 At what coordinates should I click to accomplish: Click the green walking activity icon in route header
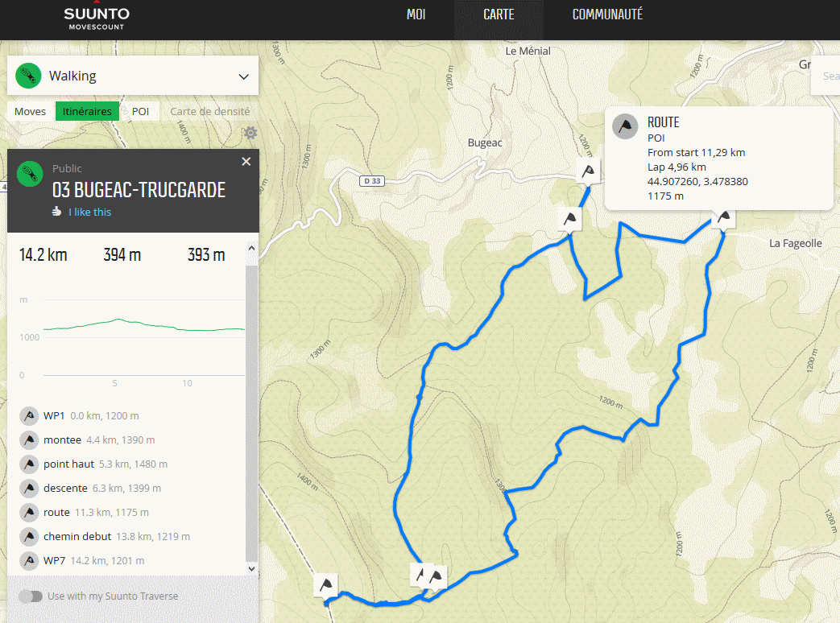pyautogui.click(x=30, y=173)
